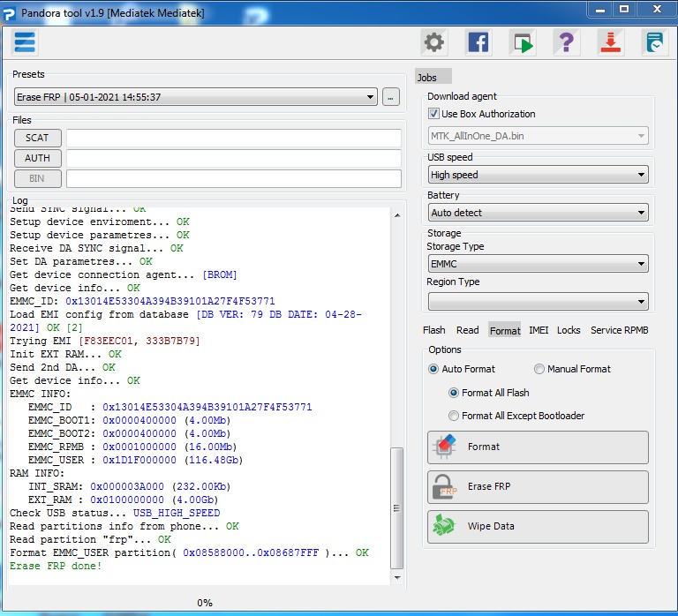Expand the USB speed High speed dropdown
This screenshot has height=616, width=678.
[x=538, y=175]
